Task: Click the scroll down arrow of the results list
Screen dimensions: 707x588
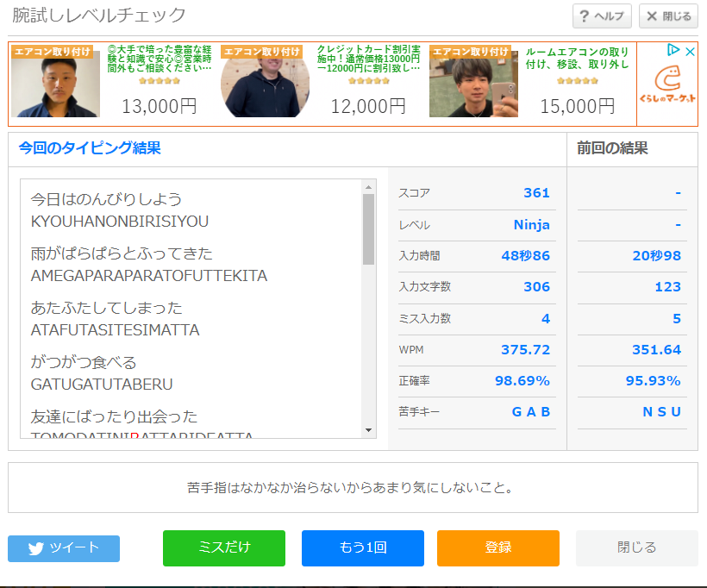Action: coord(369,430)
